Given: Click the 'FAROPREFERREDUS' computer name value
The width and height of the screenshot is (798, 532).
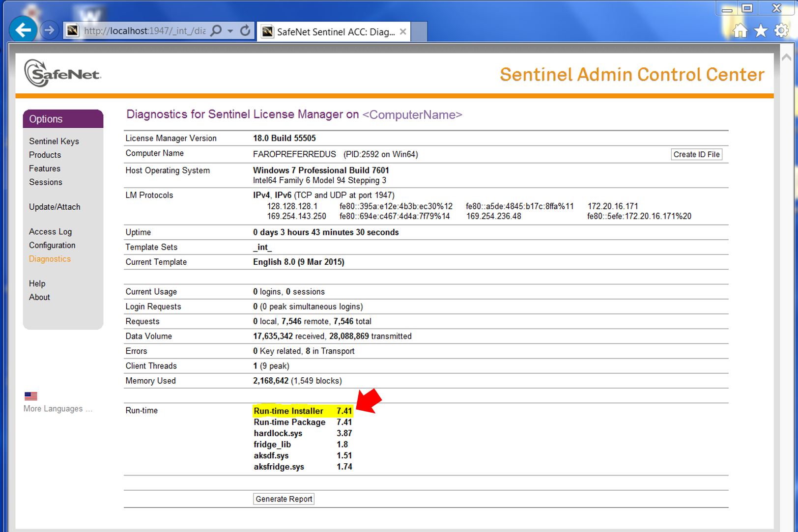Looking at the screenshot, I should (294, 154).
